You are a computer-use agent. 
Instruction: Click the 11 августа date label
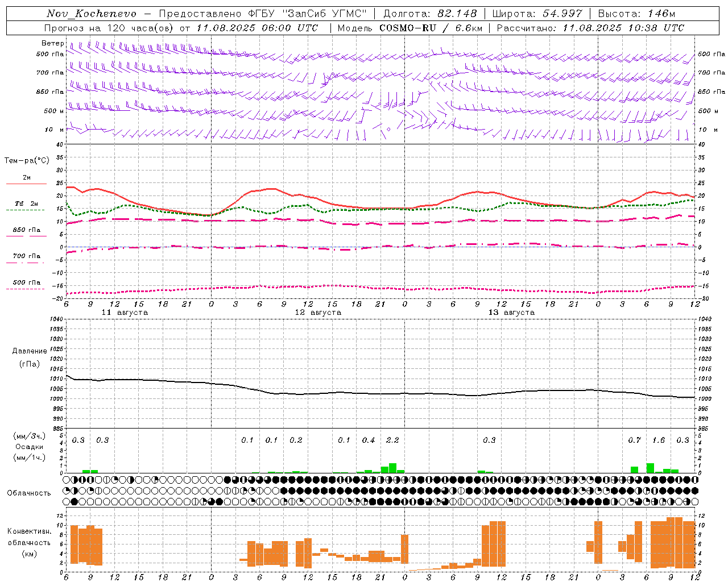coord(125,313)
